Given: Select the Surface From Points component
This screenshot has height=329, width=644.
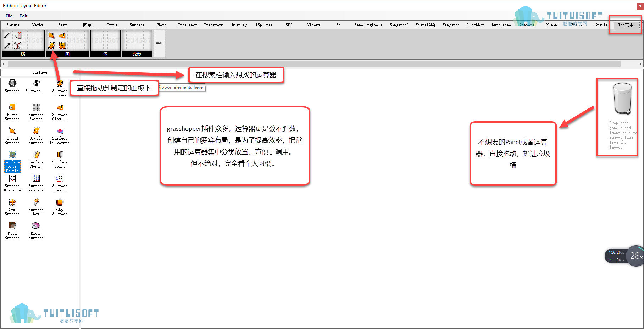Looking at the screenshot, I should click(12, 161).
